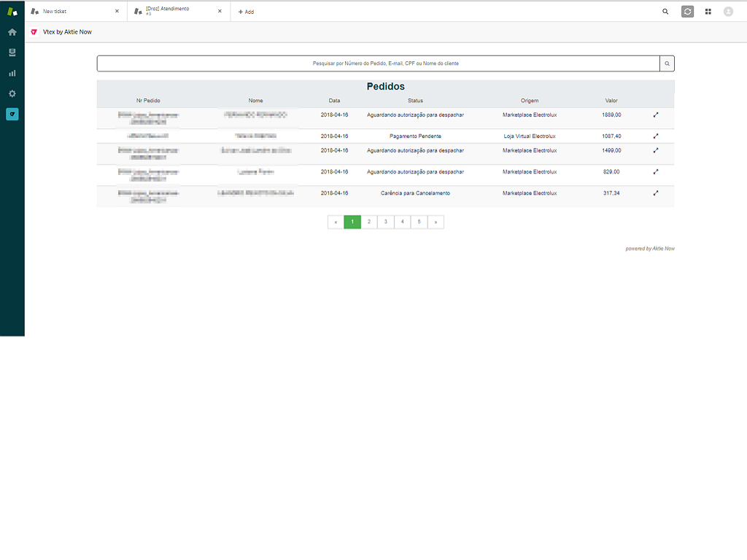This screenshot has width=747, height=560.
Task: Open the Admin gear icon
Action: pos(12,93)
